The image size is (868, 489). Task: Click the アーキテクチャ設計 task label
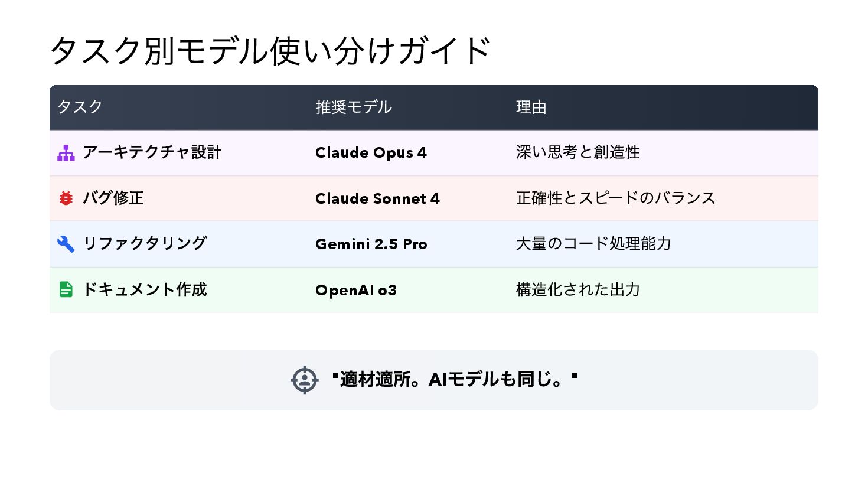pos(152,152)
